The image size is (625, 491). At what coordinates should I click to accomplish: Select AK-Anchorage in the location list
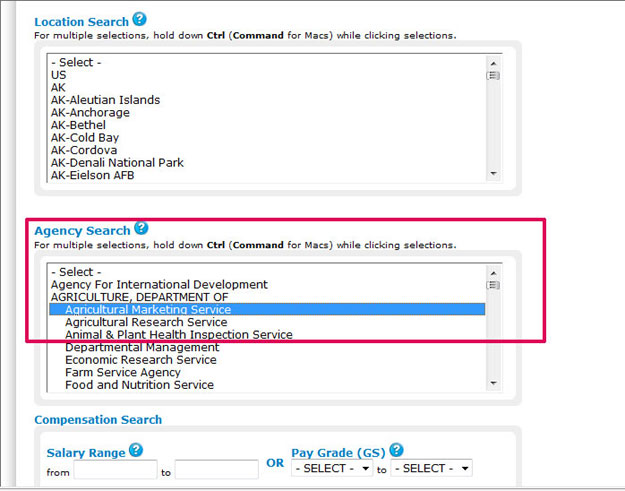pos(90,112)
